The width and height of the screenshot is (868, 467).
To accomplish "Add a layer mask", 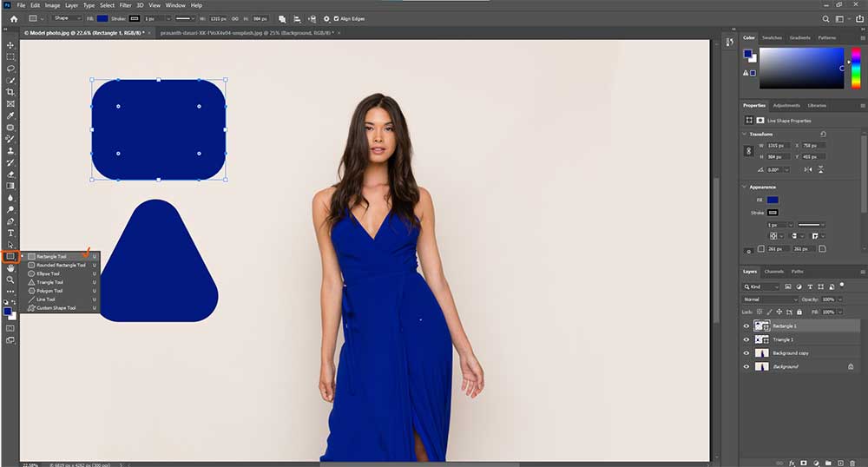I will click(x=804, y=463).
